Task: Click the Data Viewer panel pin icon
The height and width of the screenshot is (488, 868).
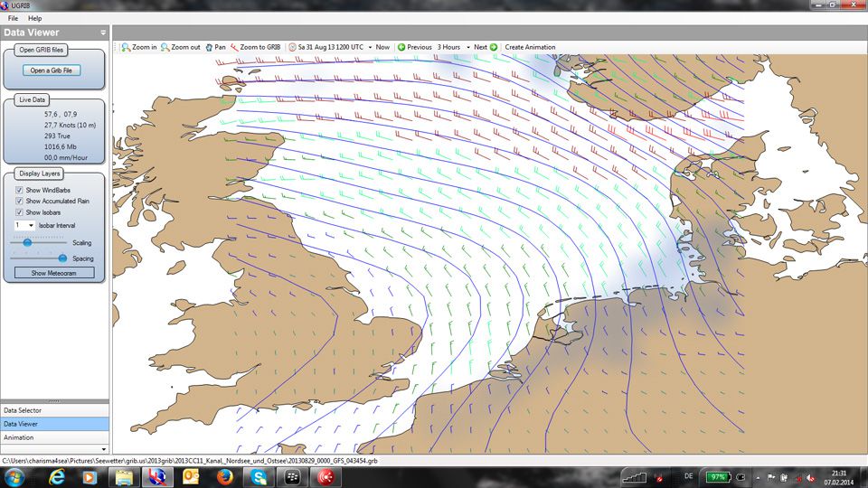Action: 103,33
